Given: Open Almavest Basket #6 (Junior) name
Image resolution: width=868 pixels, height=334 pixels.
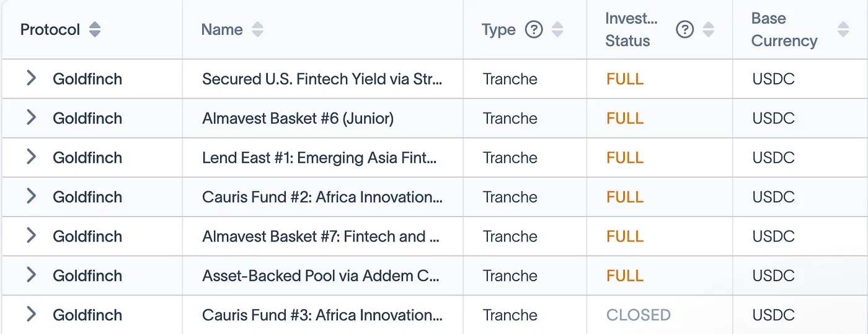Looking at the screenshot, I should point(298,118).
